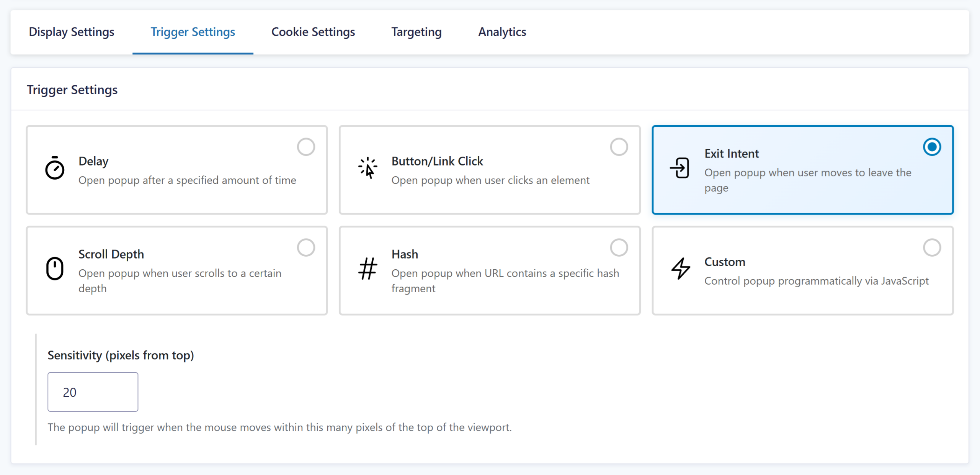Open the Display Settings tab
980x475 pixels.
point(72,32)
